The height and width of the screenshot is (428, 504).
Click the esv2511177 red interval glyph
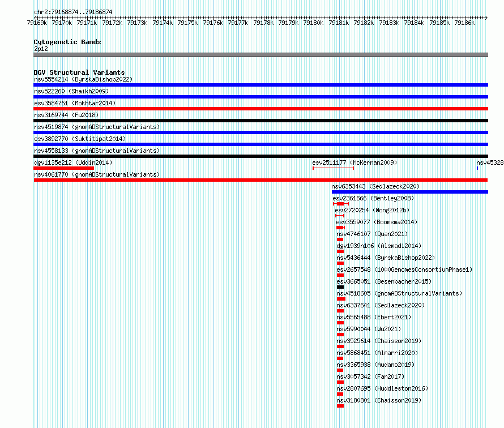pos(334,168)
